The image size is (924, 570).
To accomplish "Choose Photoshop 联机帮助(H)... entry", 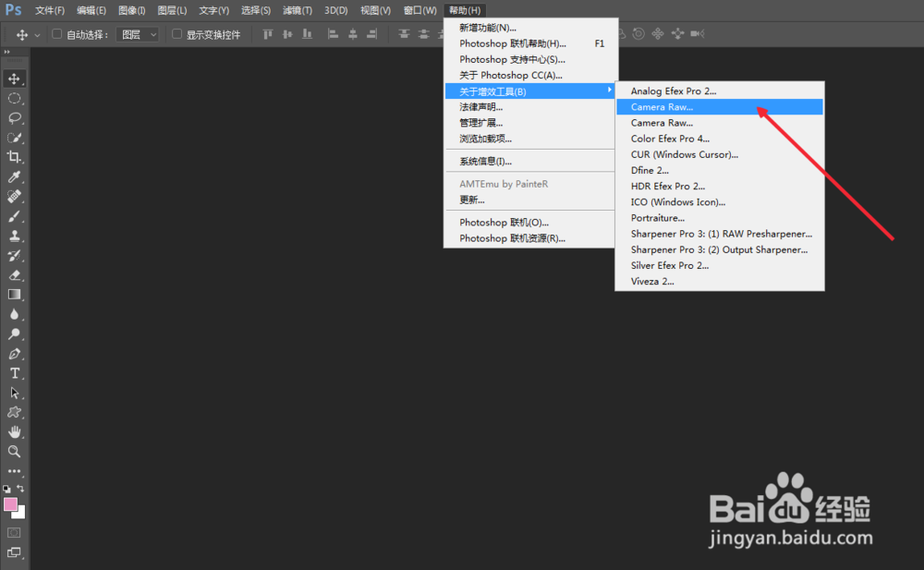I will pos(530,43).
